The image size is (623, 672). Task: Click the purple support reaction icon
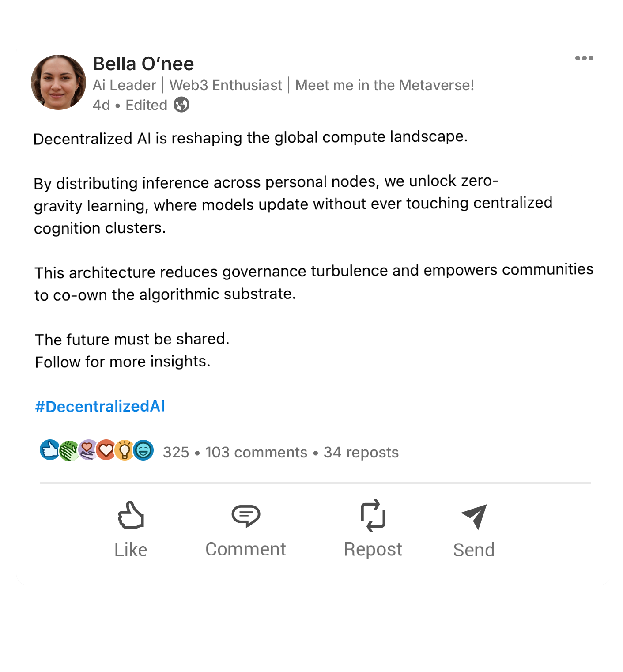(87, 450)
